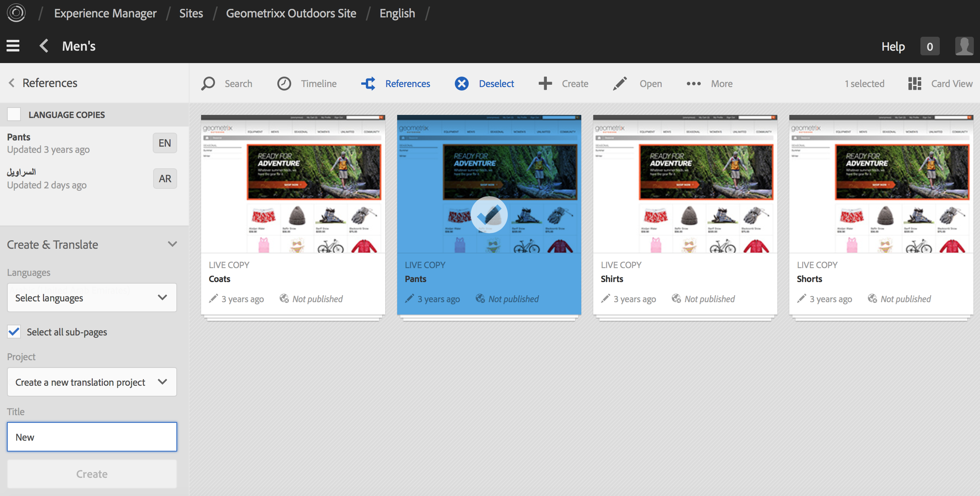Navigate to Sites in breadcrumb
This screenshot has height=496, width=980.
(x=191, y=14)
